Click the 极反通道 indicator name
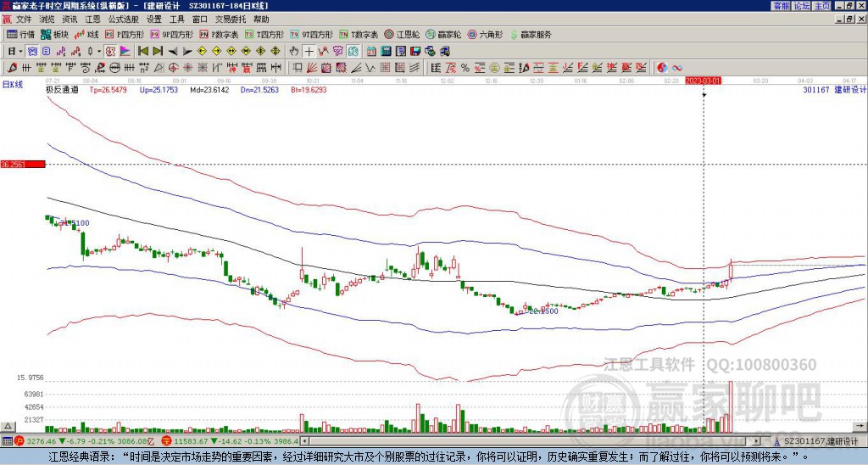Viewport: 868px width, 465px height. click(x=62, y=89)
